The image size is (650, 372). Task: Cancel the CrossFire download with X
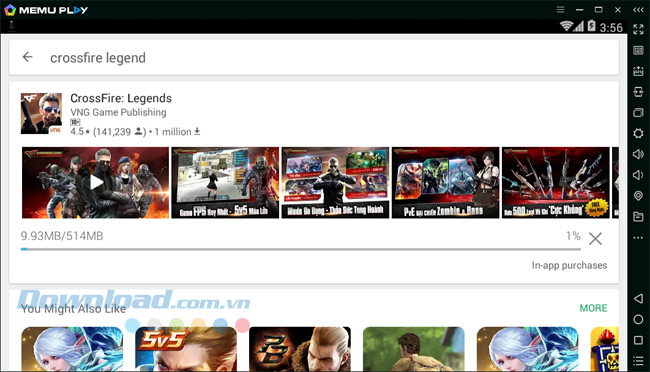tap(595, 238)
